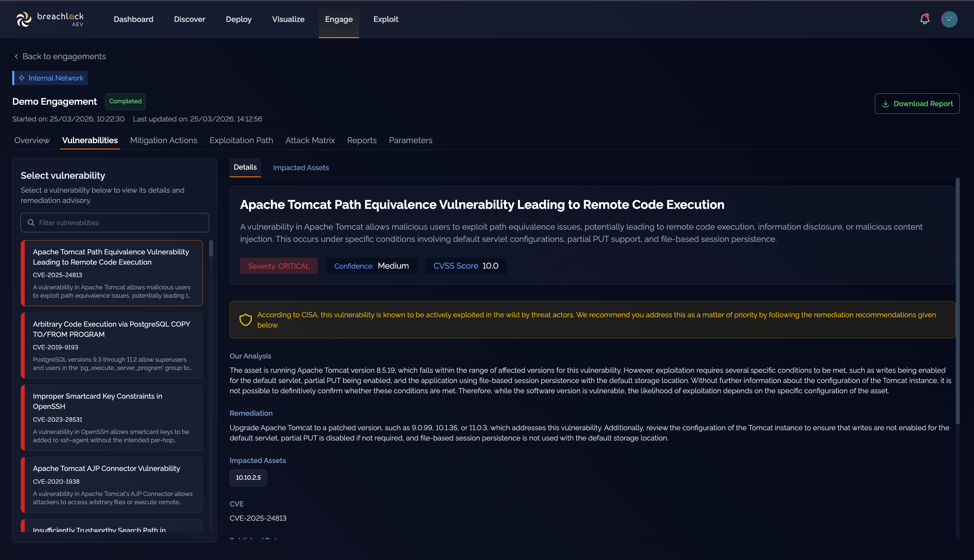Open the notifications bell
This screenshot has width=974, height=560.
(x=925, y=19)
